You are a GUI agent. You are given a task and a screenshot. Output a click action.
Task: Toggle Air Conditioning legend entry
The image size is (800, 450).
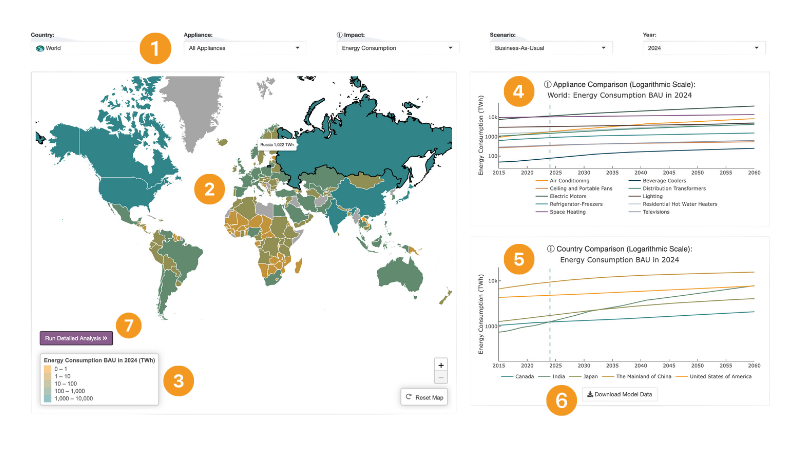pyautogui.click(x=562, y=181)
